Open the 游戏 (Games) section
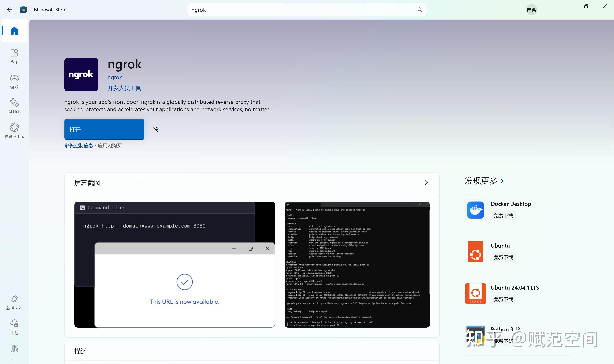The image size is (614, 364). pyautogui.click(x=14, y=80)
